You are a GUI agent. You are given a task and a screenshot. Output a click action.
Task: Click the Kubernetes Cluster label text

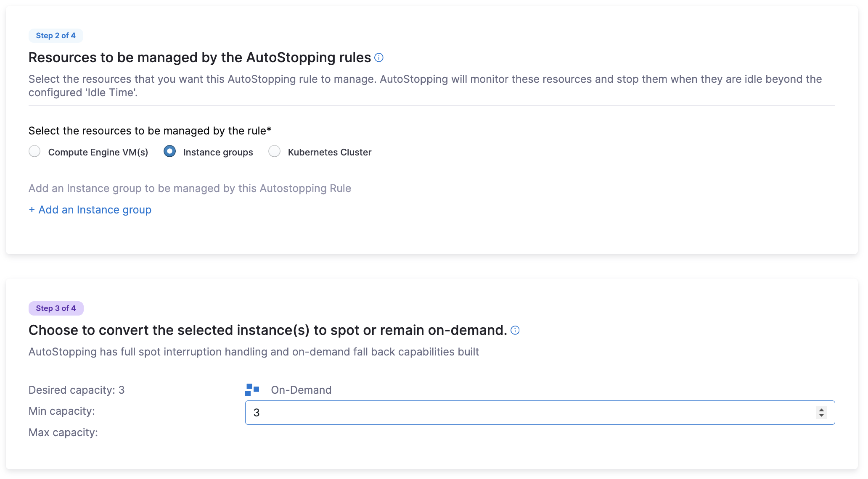(x=329, y=152)
